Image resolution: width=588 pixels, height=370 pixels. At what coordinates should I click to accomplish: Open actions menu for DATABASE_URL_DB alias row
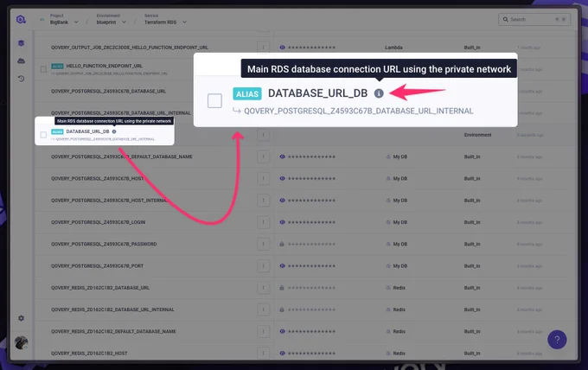point(263,135)
